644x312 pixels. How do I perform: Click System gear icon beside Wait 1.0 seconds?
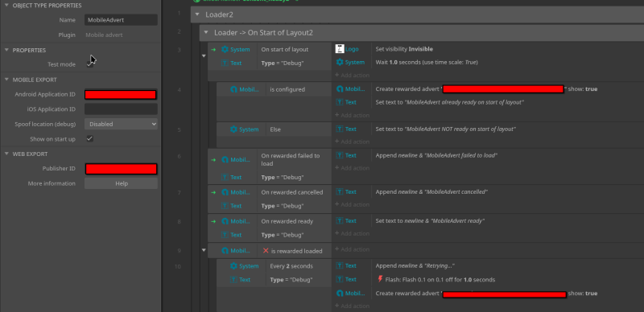click(340, 63)
